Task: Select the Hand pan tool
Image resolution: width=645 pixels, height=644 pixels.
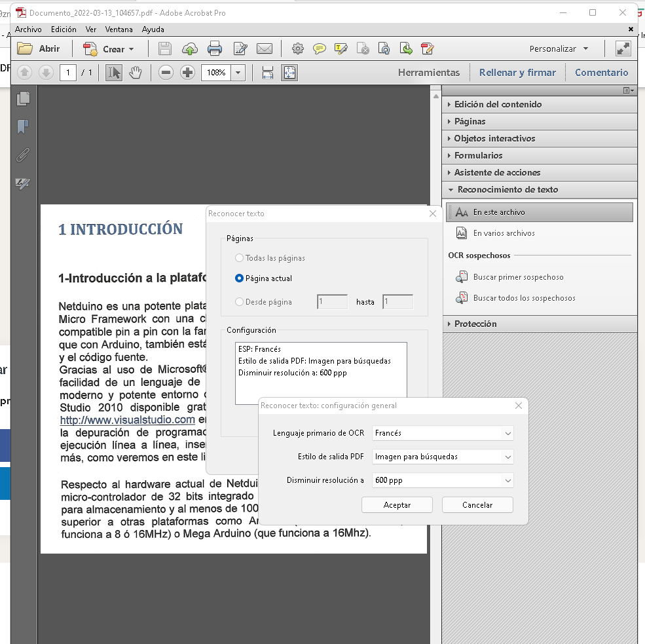Action: click(136, 73)
